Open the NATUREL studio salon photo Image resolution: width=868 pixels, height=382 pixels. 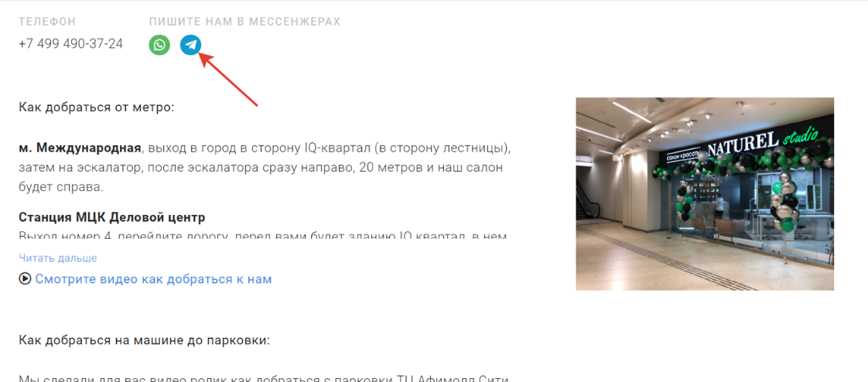click(x=705, y=194)
